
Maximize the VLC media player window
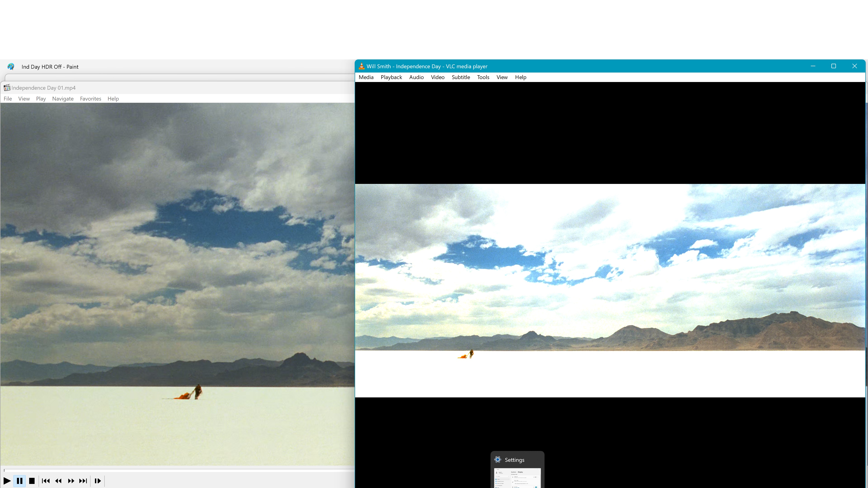[834, 66]
